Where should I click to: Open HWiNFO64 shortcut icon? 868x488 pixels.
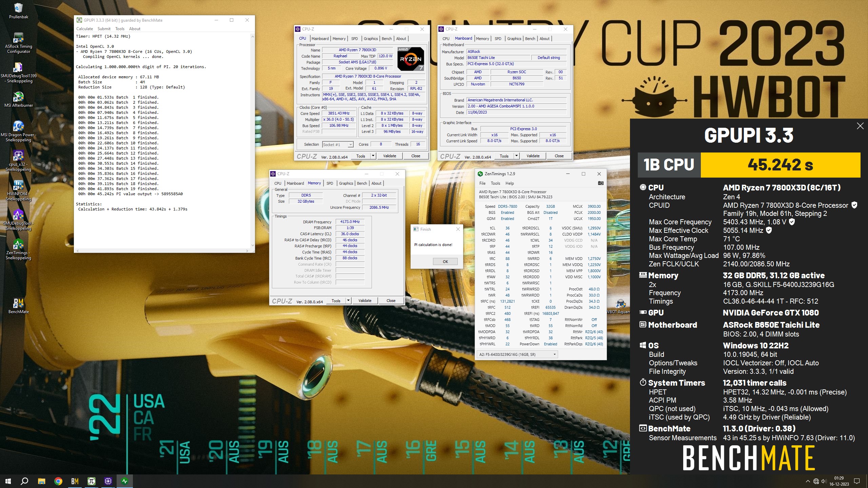click(18, 190)
